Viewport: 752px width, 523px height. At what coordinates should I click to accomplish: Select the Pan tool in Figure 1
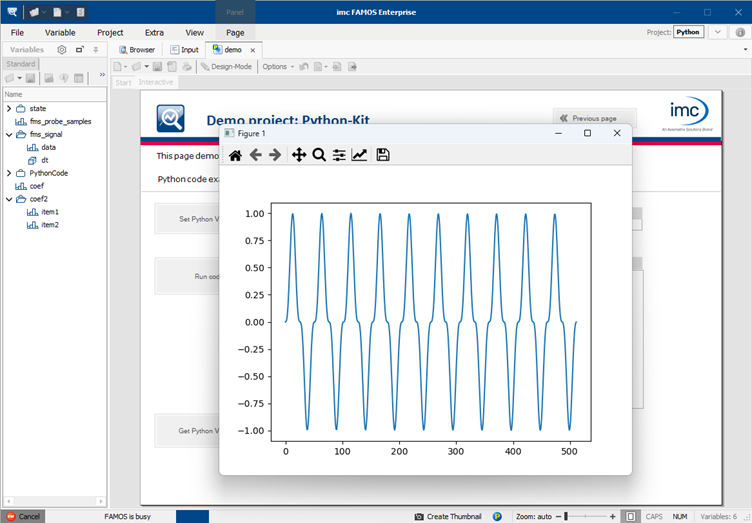(x=298, y=155)
